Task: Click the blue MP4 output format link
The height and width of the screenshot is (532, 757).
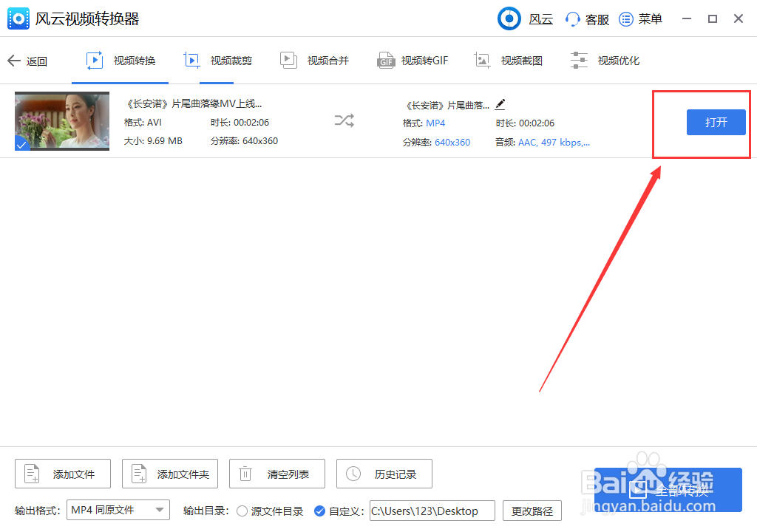Action: [x=435, y=123]
